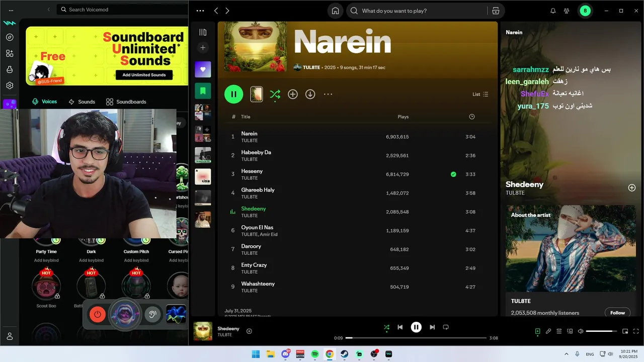
Task: Toggle Voicemod hear myself ear button
Action: (152, 315)
